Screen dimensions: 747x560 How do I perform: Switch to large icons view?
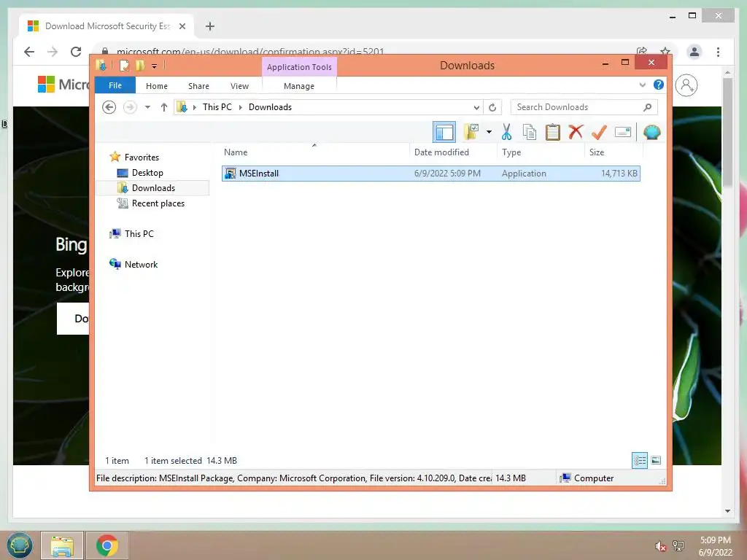(x=656, y=460)
